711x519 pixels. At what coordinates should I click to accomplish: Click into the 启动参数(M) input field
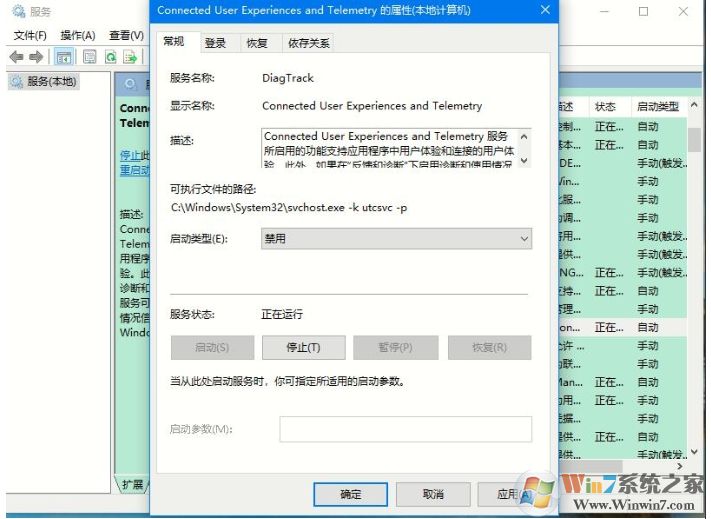point(405,429)
